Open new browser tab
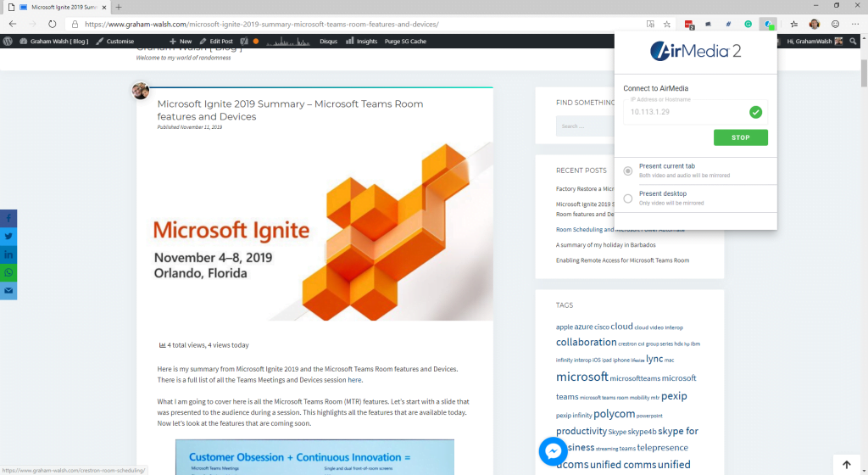The image size is (868, 475). pyautogui.click(x=119, y=7)
